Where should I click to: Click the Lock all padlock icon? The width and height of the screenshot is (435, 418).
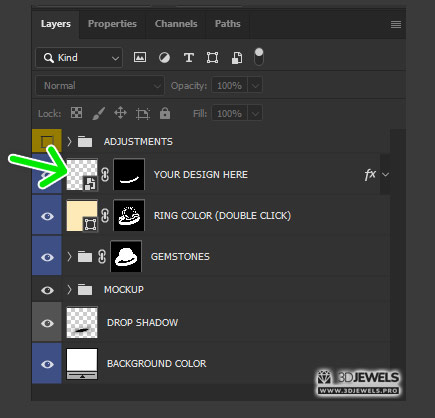coord(165,113)
